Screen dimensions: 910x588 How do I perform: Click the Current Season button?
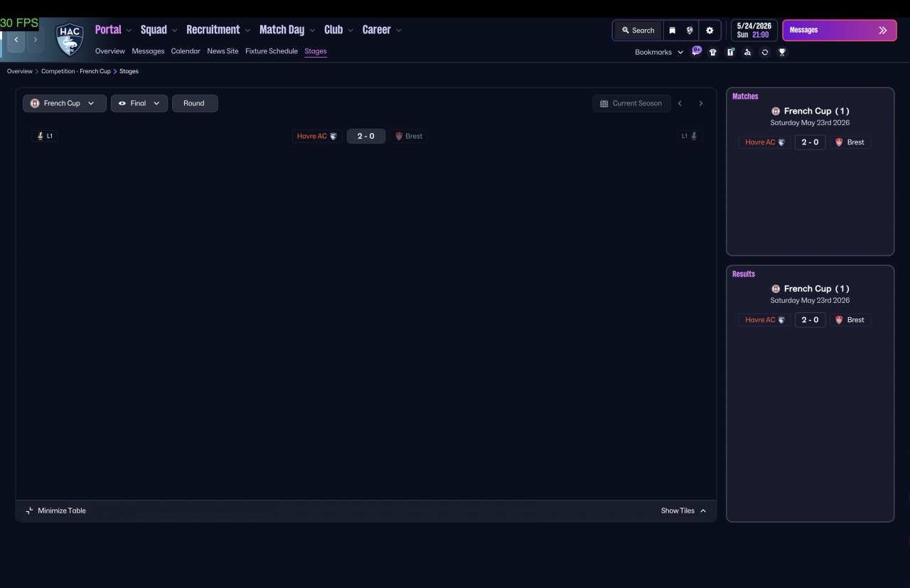tap(631, 103)
